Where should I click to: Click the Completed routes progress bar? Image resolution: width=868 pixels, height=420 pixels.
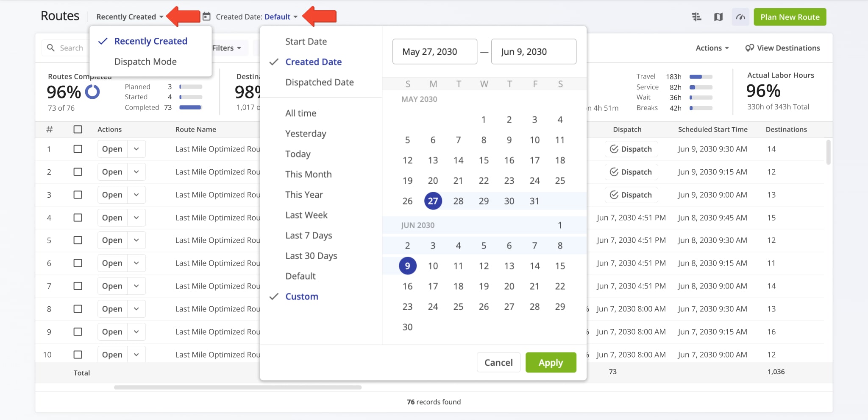(190, 107)
